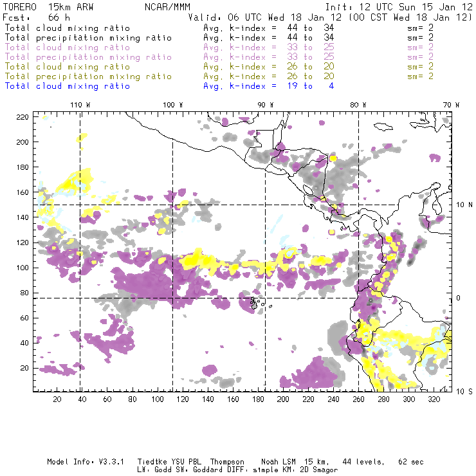Select the 10 S latitude label

(x=464, y=392)
